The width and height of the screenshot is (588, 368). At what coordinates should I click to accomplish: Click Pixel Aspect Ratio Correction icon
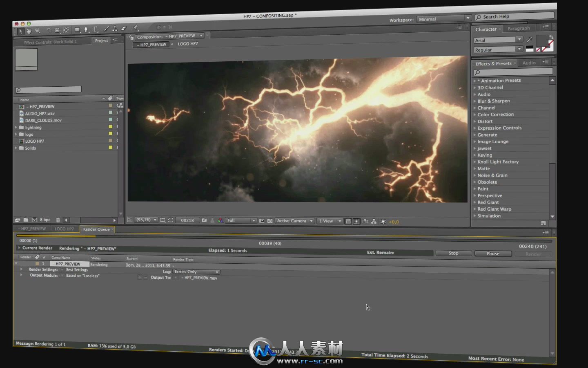pyautogui.click(x=348, y=221)
